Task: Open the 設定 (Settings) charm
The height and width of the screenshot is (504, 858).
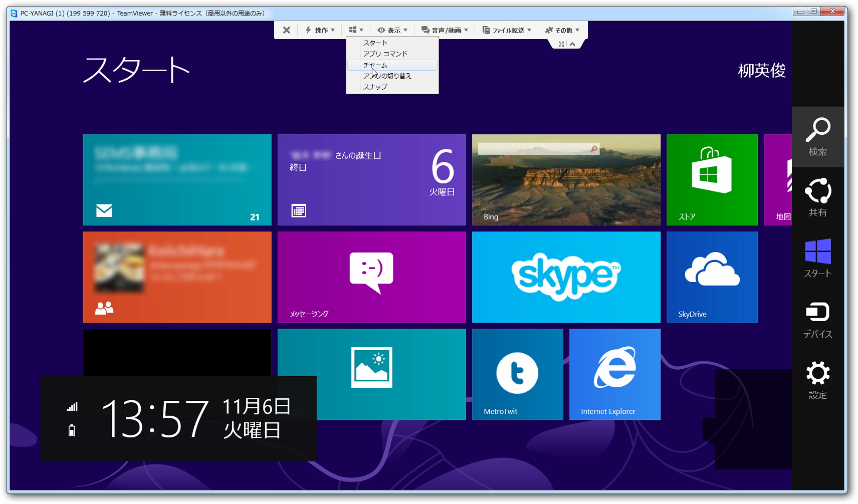Action: click(817, 380)
